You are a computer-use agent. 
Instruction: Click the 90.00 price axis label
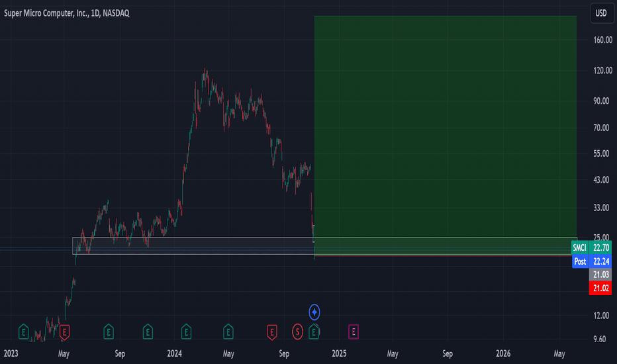601,101
